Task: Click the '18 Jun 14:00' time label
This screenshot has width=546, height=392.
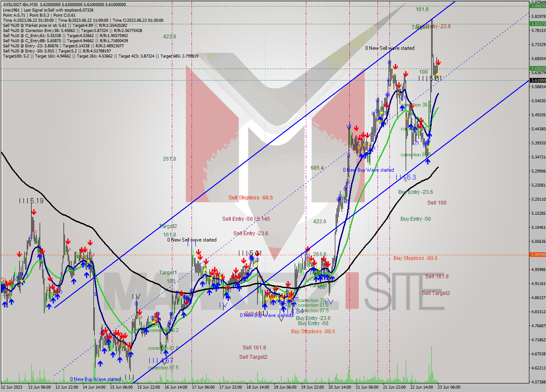Action: 258,387
